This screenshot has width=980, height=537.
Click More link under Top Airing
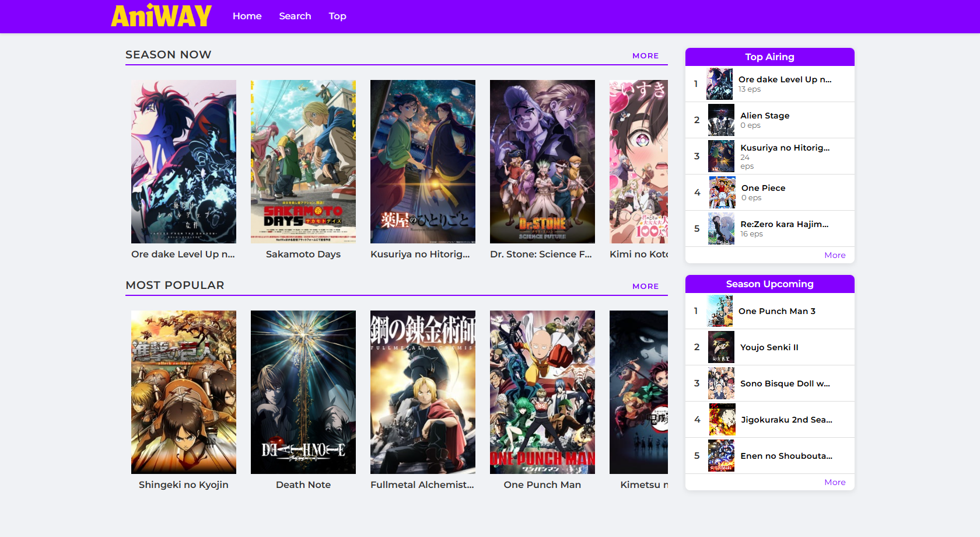(x=835, y=255)
